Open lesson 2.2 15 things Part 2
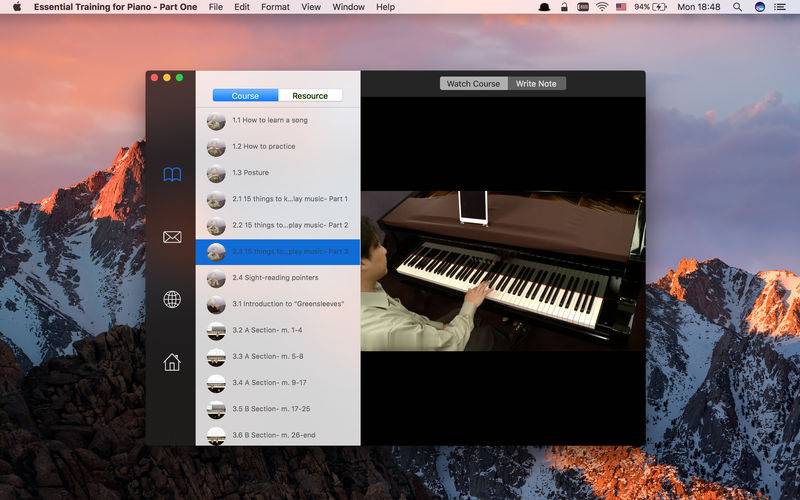 pyautogui.click(x=278, y=225)
